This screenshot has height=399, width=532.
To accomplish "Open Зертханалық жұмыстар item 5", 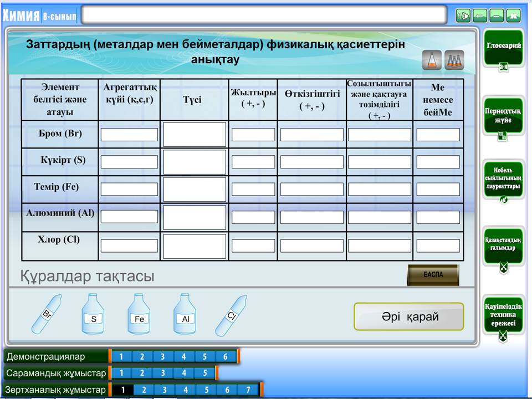I will click(x=206, y=390).
